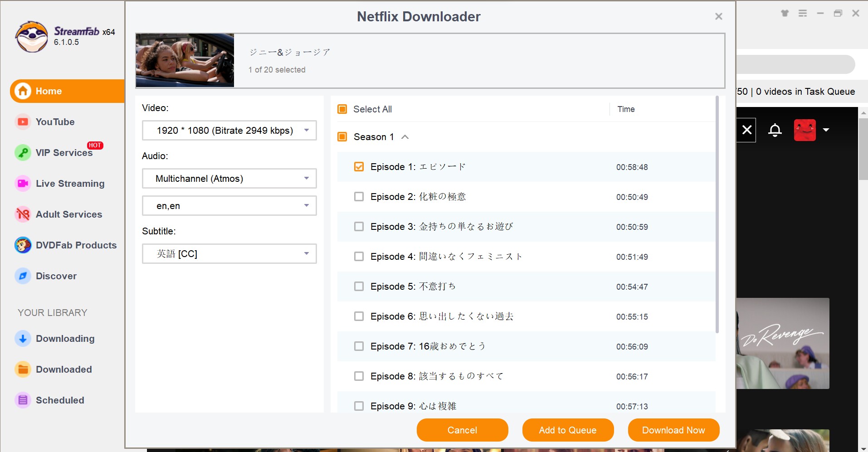This screenshot has height=452, width=868.
Task: Check the Episode 7 checkbox
Action: click(359, 346)
